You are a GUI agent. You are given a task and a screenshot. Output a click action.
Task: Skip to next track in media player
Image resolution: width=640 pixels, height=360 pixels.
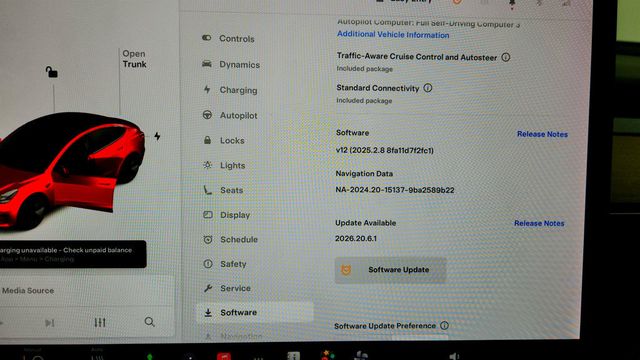point(49,323)
